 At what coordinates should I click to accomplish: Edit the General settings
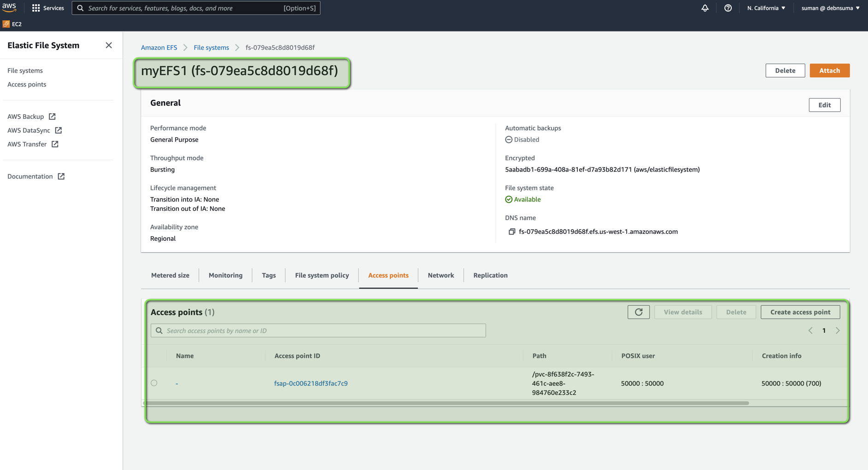click(824, 105)
